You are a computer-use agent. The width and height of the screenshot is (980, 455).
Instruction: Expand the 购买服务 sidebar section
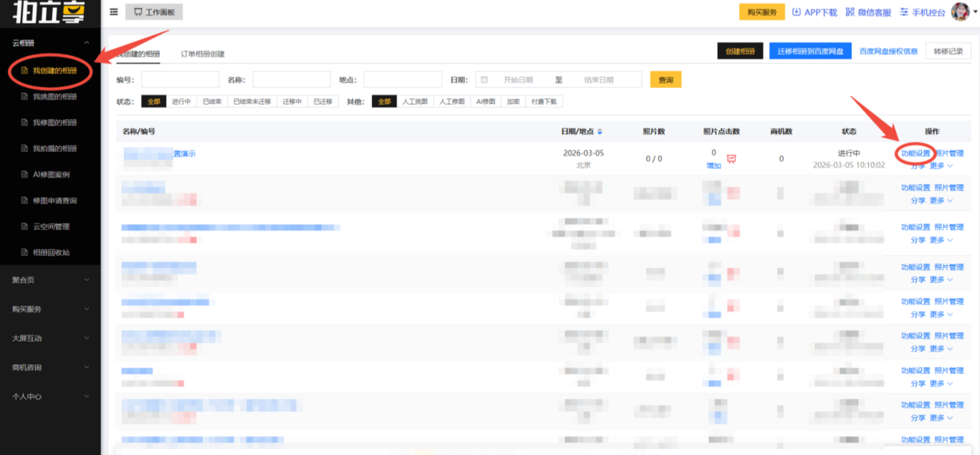pos(86,309)
